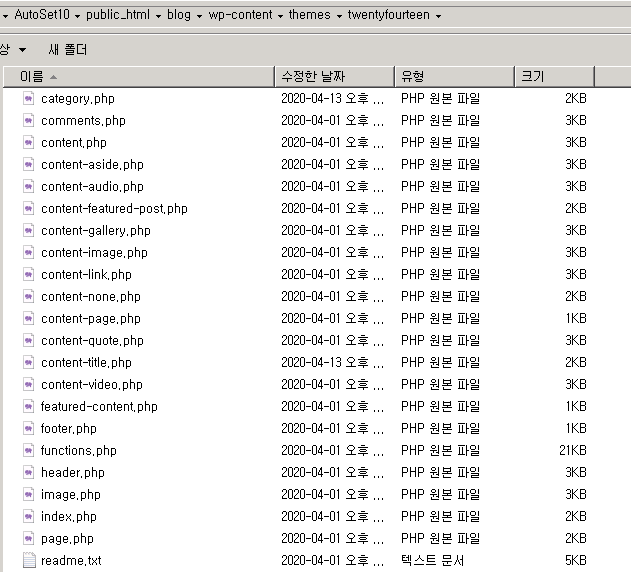Go to wp-content in the address bar
631x572 pixels.
240,15
